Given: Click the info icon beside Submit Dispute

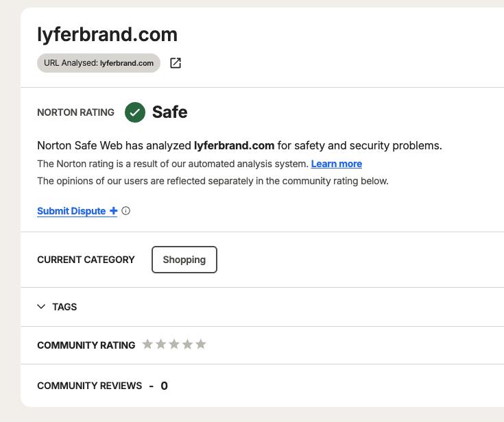Looking at the screenshot, I should [126, 211].
